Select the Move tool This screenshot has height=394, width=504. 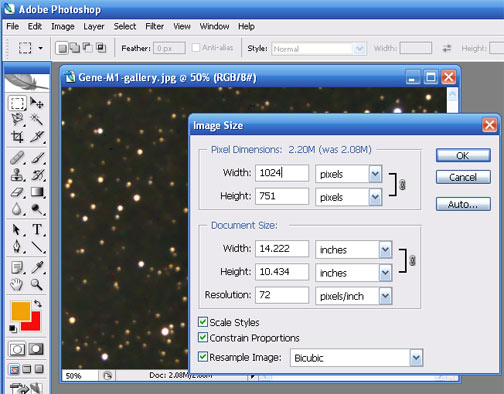[x=37, y=103]
